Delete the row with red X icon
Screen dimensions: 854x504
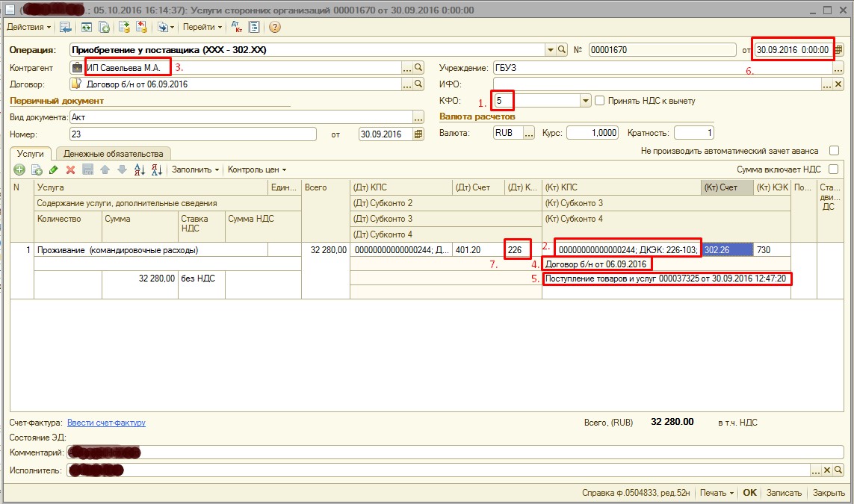click(70, 169)
